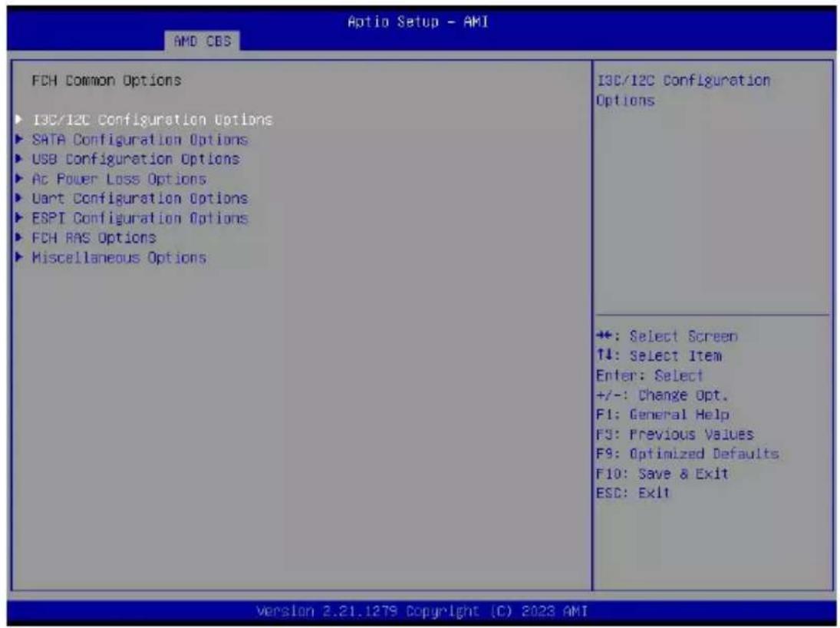
Task: Click the arrow beside ESPI Configuration Options
Action: 19,218
